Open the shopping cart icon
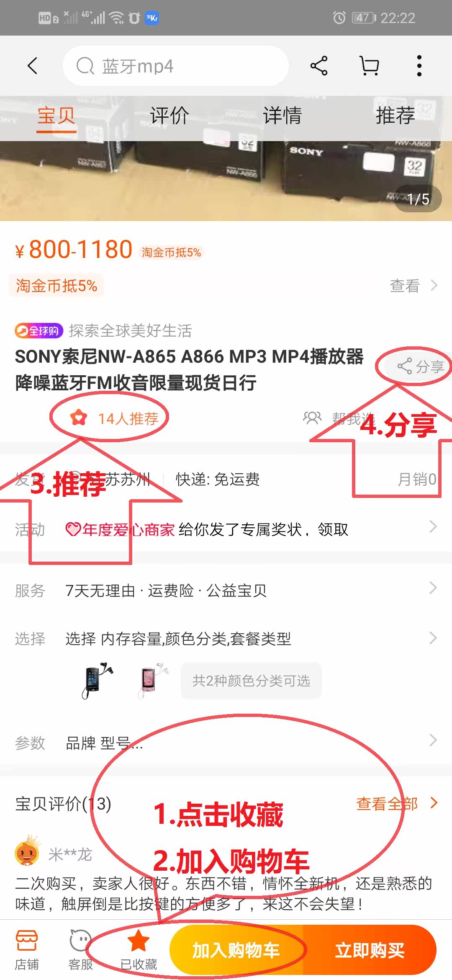 click(370, 66)
